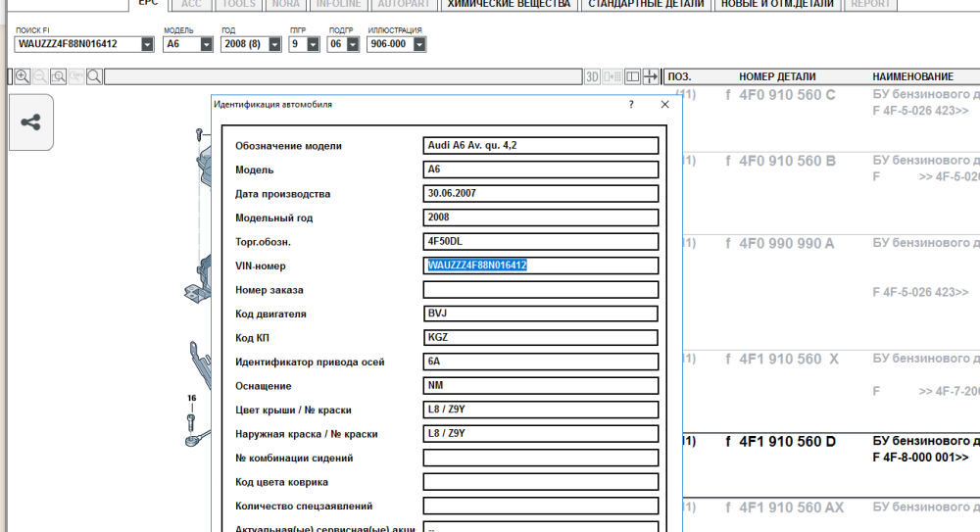The image size is (980, 532).
Task: Click the greyed illustration-to-list icon beside 3D
Action: pyautogui.click(x=612, y=76)
